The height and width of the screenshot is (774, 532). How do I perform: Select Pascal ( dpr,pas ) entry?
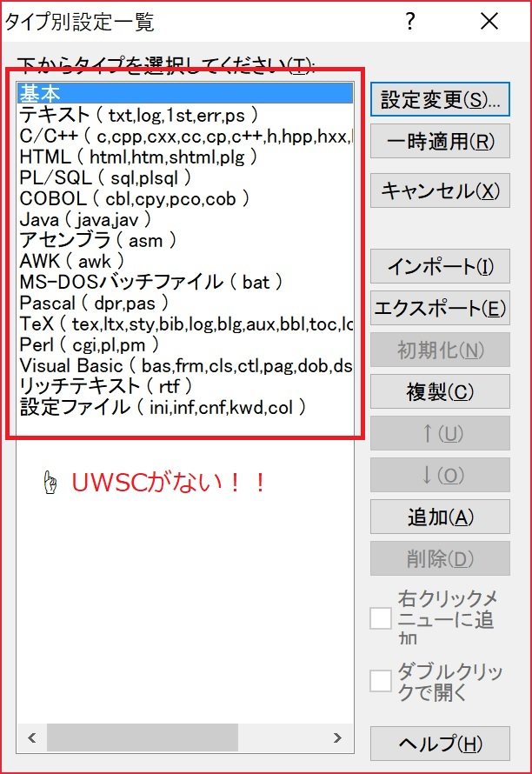[185, 304]
